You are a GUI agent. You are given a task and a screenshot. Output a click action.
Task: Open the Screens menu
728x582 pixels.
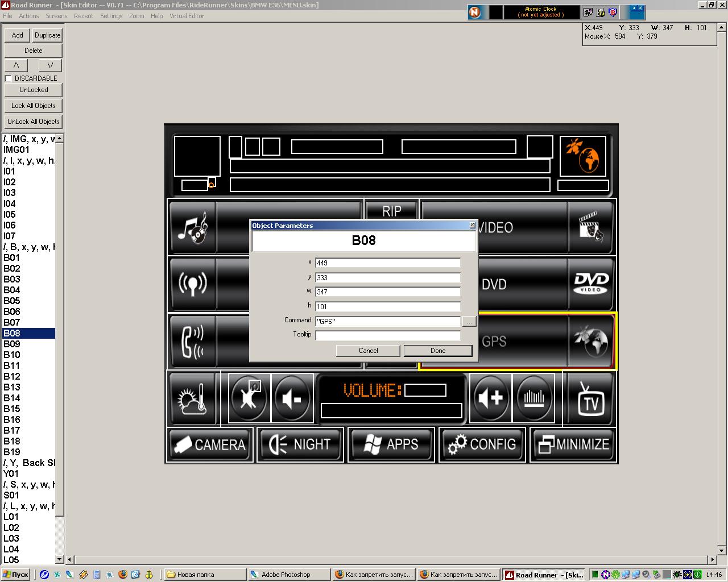tap(56, 16)
